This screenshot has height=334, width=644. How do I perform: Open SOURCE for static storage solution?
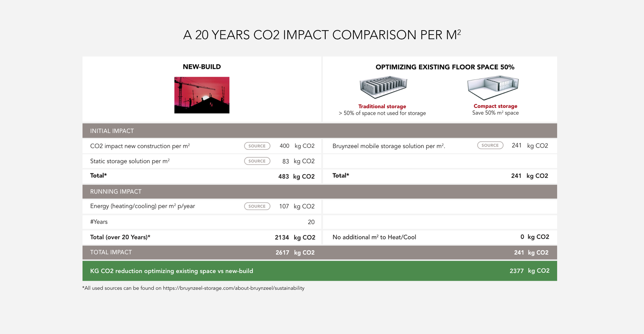[257, 161]
